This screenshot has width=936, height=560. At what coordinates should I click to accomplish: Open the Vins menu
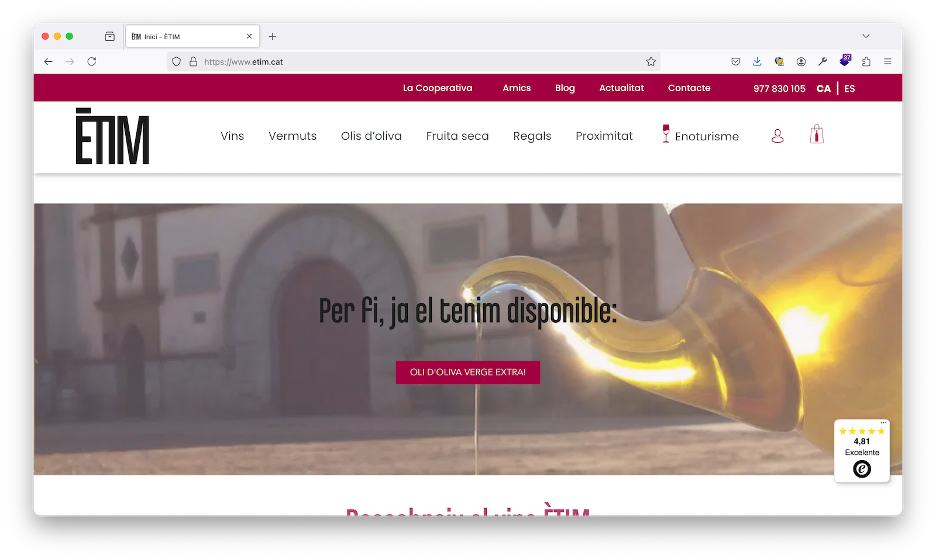[232, 136]
